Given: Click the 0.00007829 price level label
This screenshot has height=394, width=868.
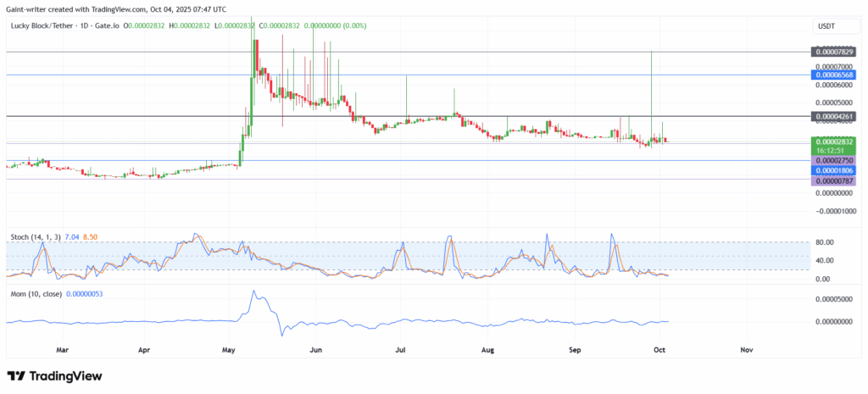Looking at the screenshot, I should 833,52.
